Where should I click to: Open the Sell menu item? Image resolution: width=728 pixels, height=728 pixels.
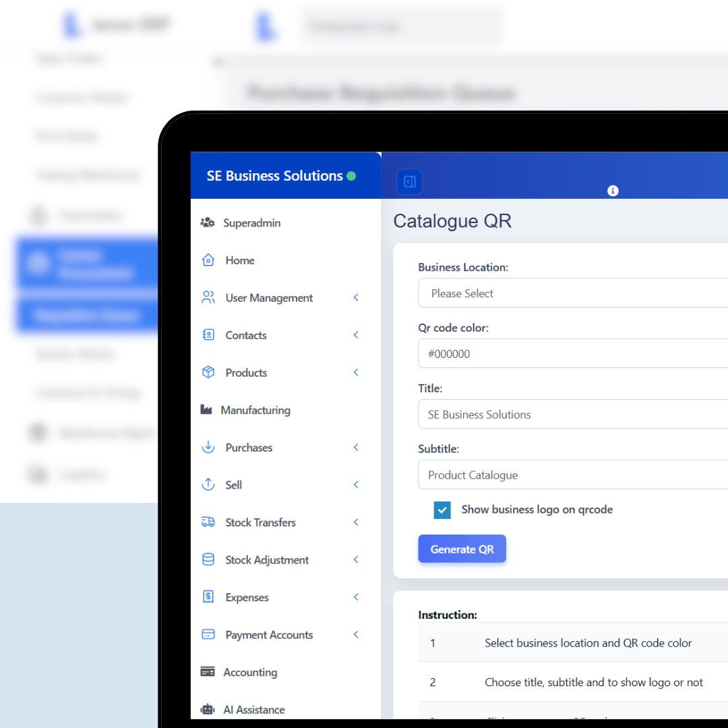tap(233, 485)
